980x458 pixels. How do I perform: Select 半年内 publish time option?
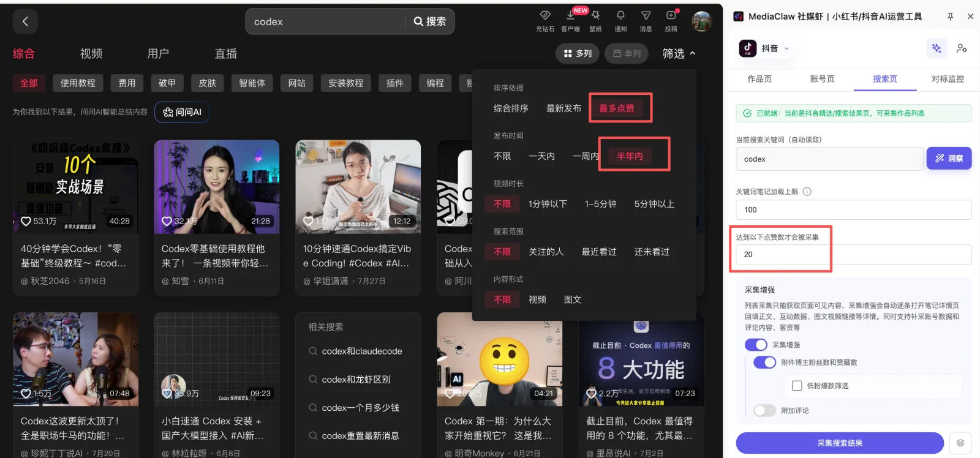(x=630, y=156)
